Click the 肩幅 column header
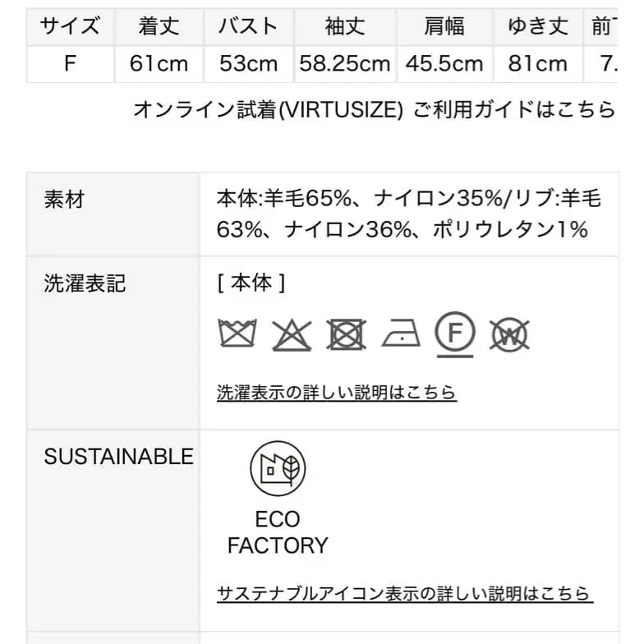Screen dimensions: 644x644 pyautogui.click(x=444, y=26)
